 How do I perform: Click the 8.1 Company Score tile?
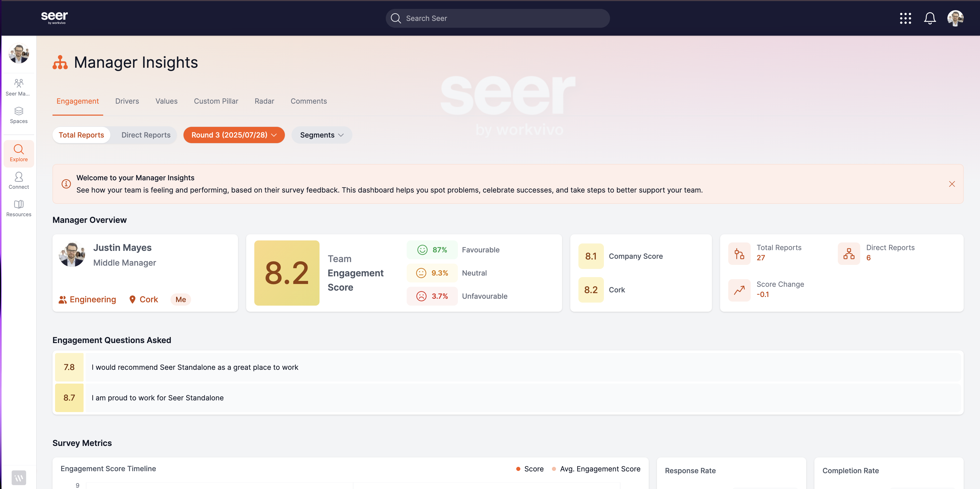pyautogui.click(x=591, y=256)
